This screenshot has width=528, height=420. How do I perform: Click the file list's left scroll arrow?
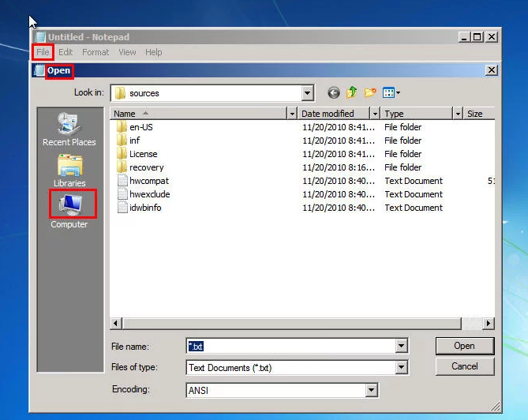pos(115,324)
